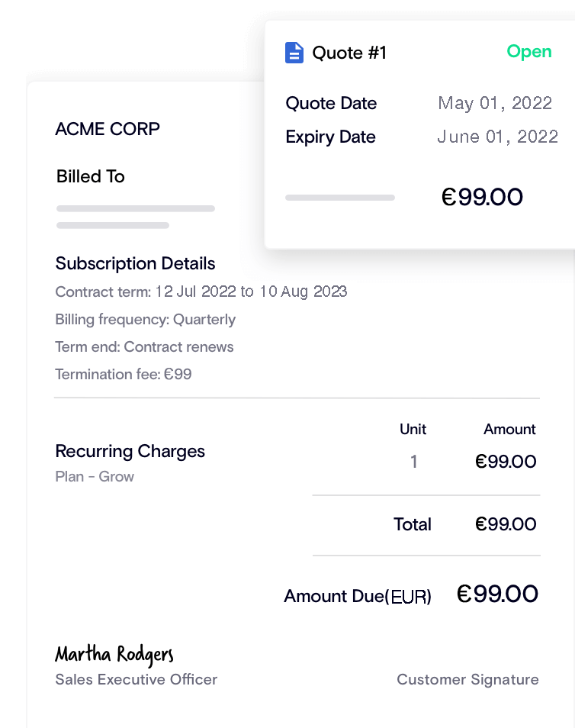Click the Billing frequency Quarterly line
This screenshot has height=728, width=575.
pyautogui.click(x=145, y=320)
